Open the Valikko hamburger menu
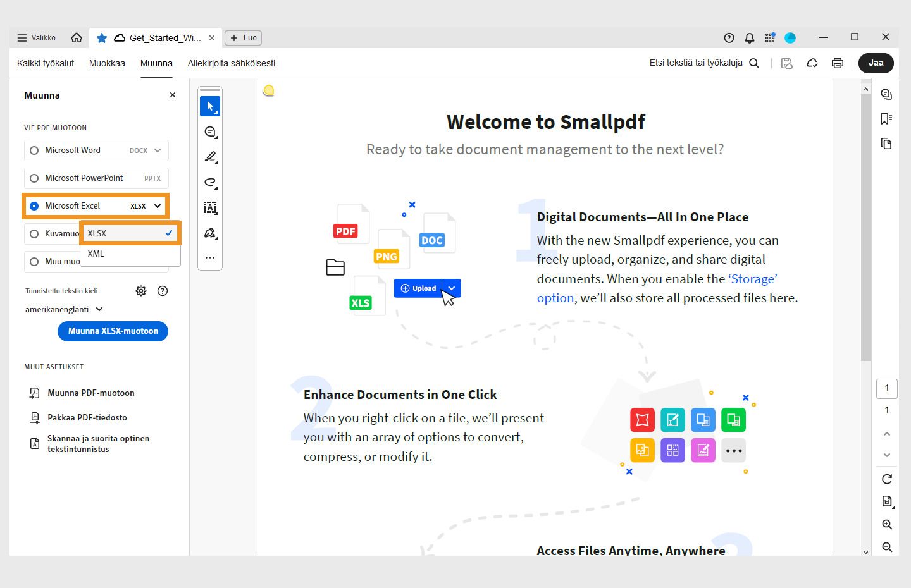The width and height of the screenshot is (911, 588). tap(36, 38)
